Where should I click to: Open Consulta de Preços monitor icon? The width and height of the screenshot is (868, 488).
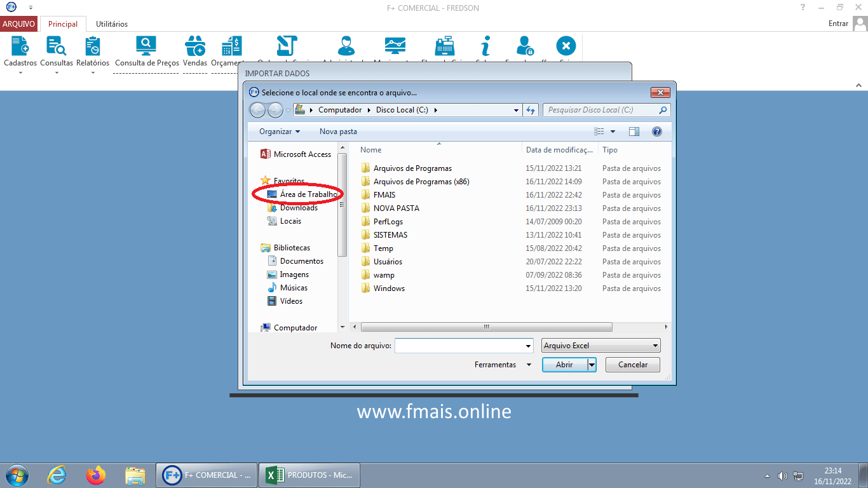[x=146, y=46]
